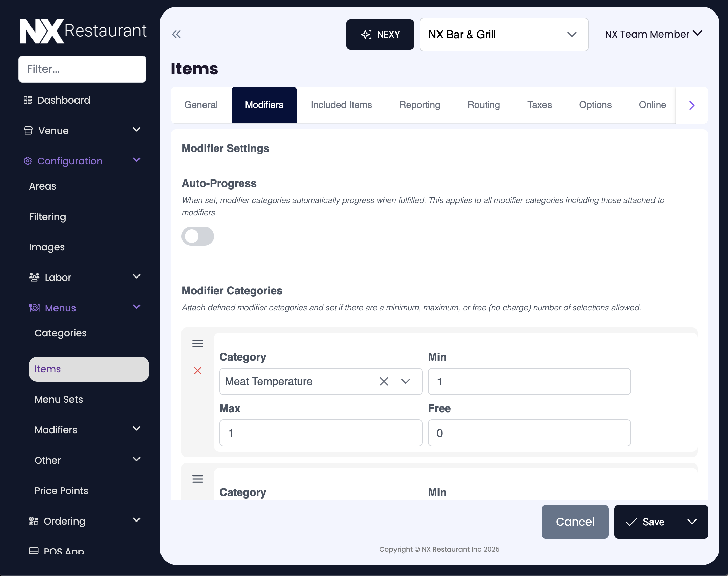Collapse the main panel with the double-chevron
Screen dimensions: 728x576
176,34
